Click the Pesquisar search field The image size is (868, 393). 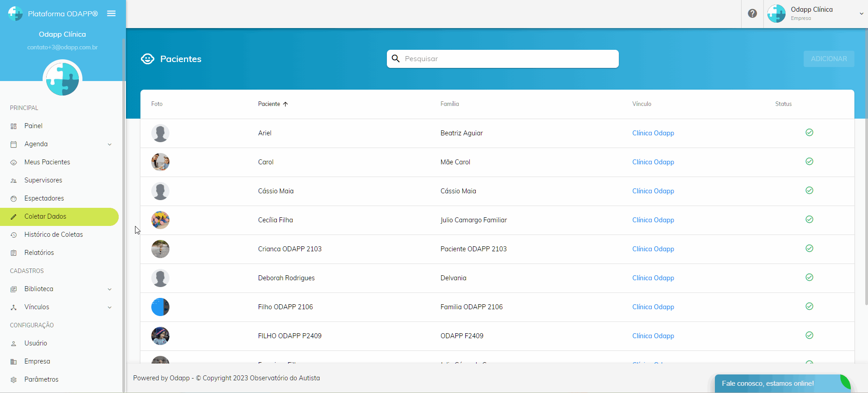pyautogui.click(x=502, y=59)
